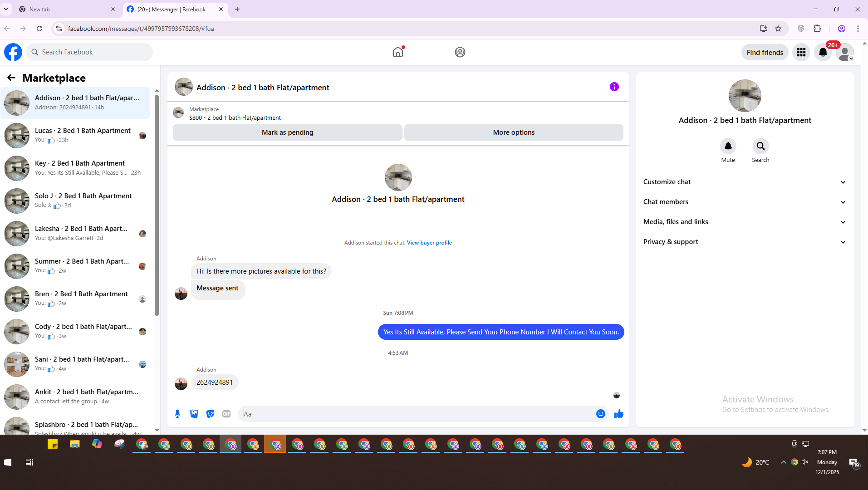Click the 2624924891 message bubble
Image resolution: width=868 pixels, height=490 pixels.
215,382
